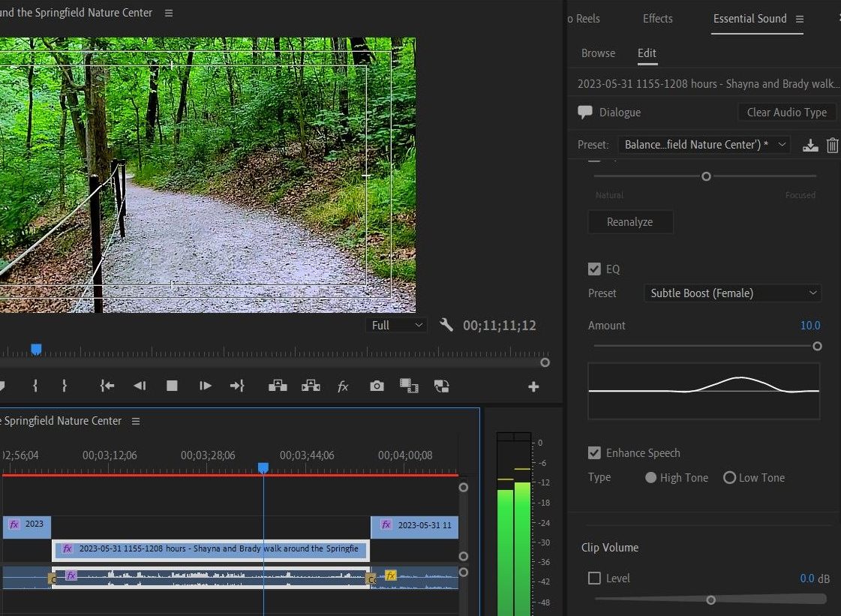The width and height of the screenshot is (841, 616).
Task: Open the EQ Preset Subtle Boost dropdown
Action: pyautogui.click(x=732, y=293)
